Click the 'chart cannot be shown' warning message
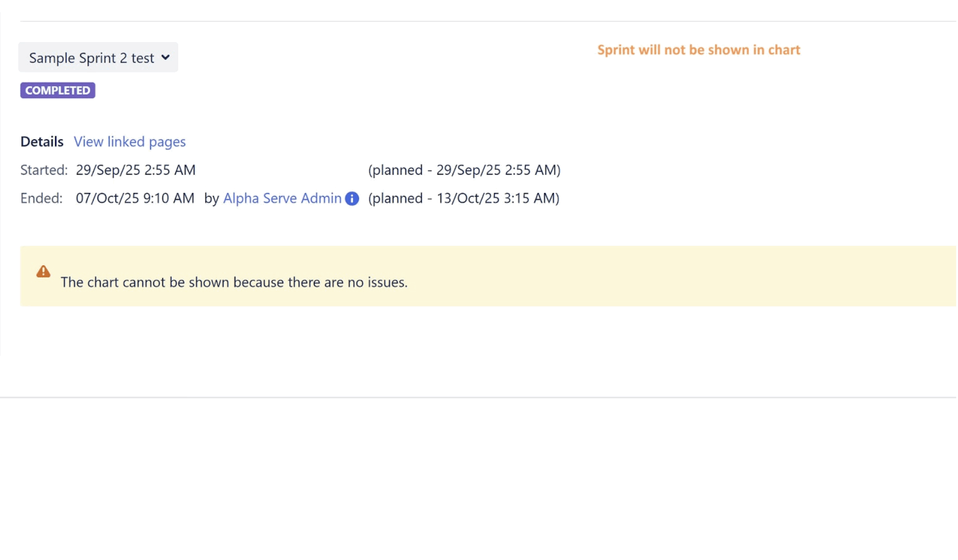 (x=234, y=283)
